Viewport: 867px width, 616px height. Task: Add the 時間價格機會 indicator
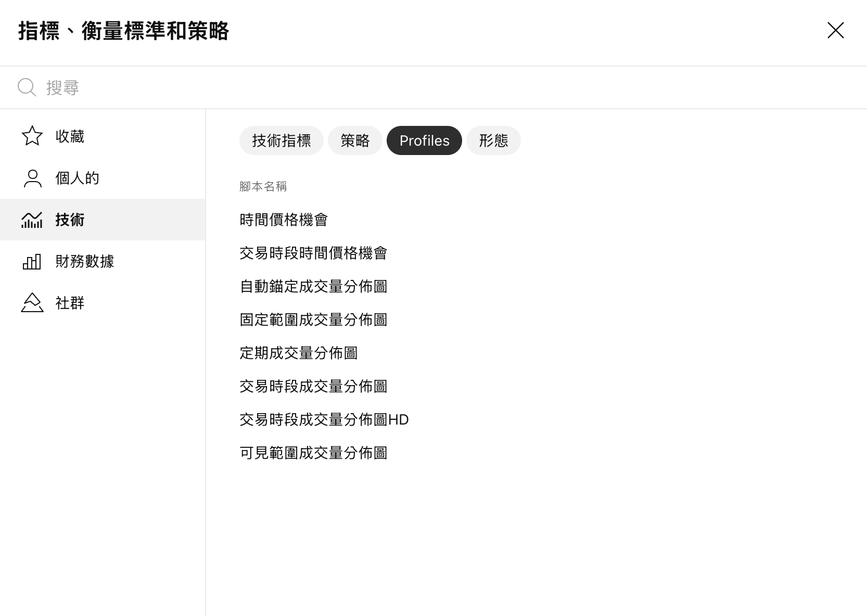284,220
